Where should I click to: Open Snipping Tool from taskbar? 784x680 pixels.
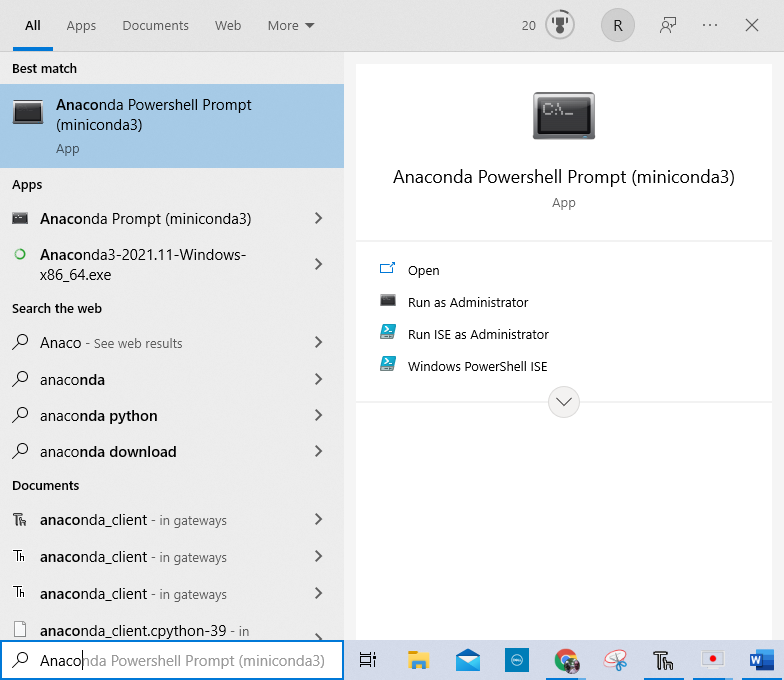click(x=615, y=660)
